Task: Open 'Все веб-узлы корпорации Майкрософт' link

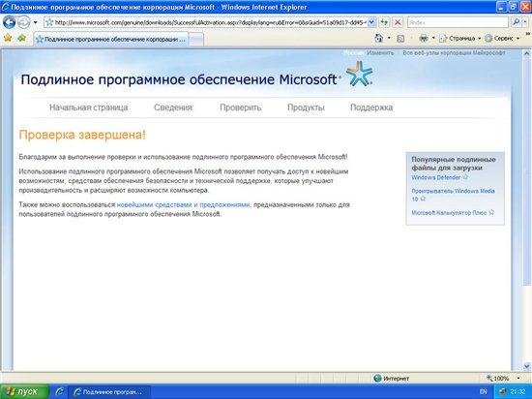Action: click(454, 53)
